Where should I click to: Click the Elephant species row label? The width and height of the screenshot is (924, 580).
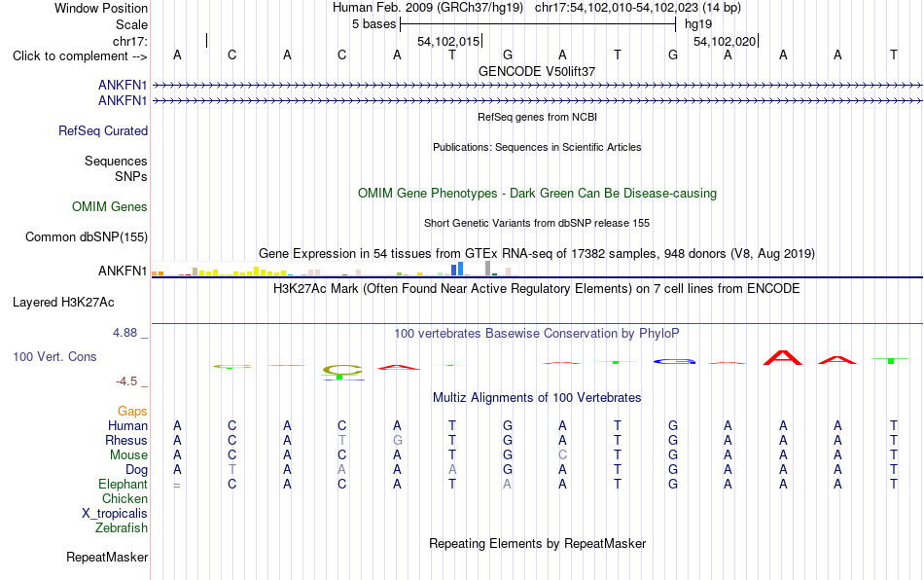[123, 484]
